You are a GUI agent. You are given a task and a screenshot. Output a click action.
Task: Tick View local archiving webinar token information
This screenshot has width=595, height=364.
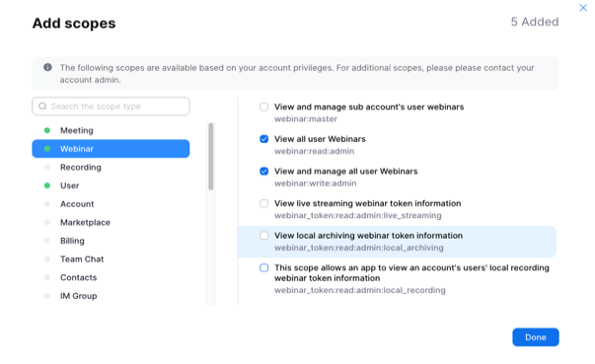click(x=264, y=236)
